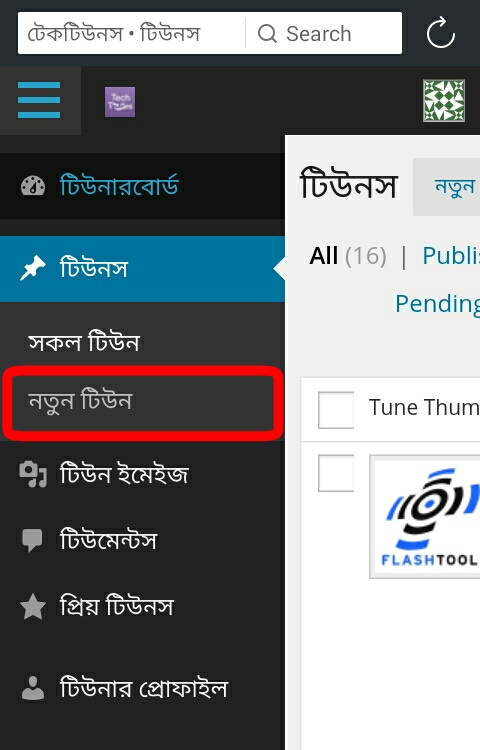
Task: Click the টিউনার প্রোফাইল person icon
Action: pyautogui.click(x=33, y=688)
